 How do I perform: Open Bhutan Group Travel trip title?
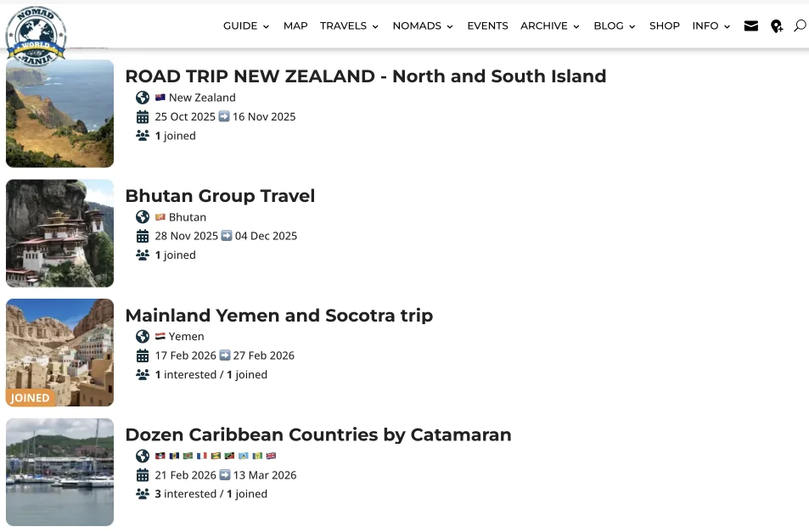click(220, 196)
